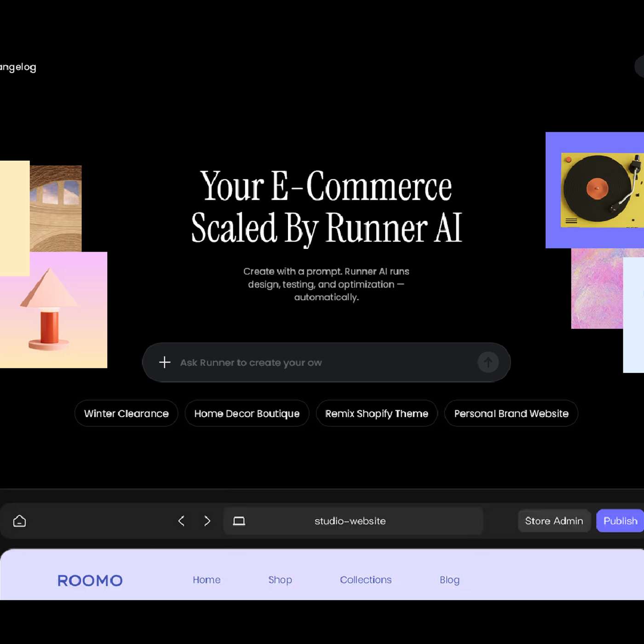Open the Collections page from the navbar
This screenshot has width=644, height=644.
[x=366, y=580]
